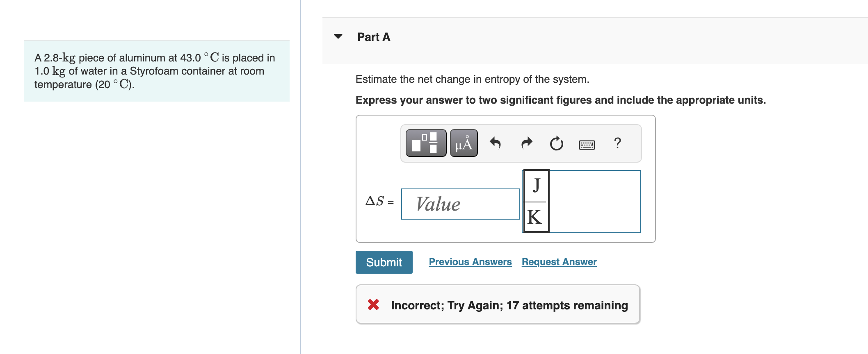Screen dimensions: 868x354
Task: Click the empty area of the units field
Action: coord(594,201)
